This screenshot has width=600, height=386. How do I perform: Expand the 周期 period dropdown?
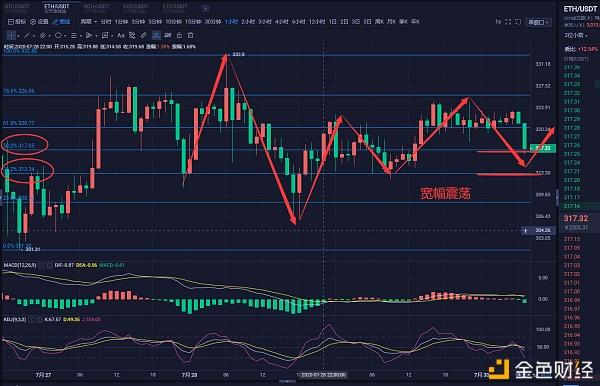pyautogui.click(x=88, y=22)
